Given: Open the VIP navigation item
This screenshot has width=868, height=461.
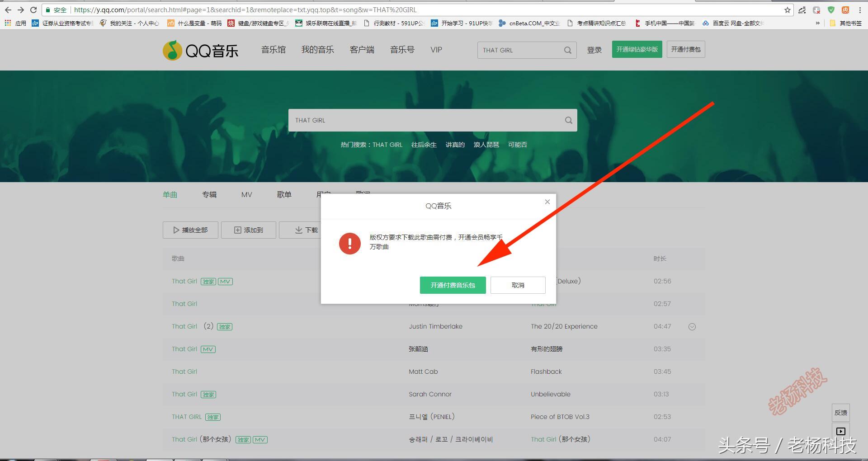Looking at the screenshot, I should click(x=435, y=50).
